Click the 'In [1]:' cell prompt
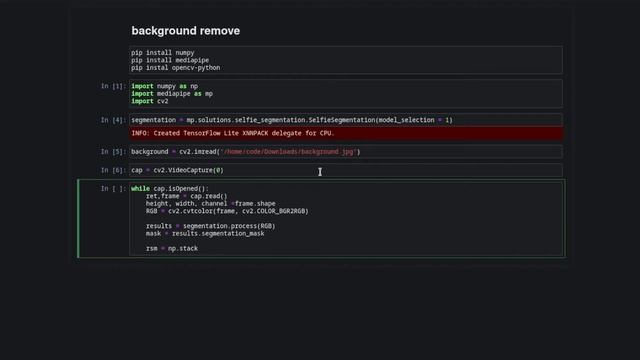 click(x=113, y=86)
